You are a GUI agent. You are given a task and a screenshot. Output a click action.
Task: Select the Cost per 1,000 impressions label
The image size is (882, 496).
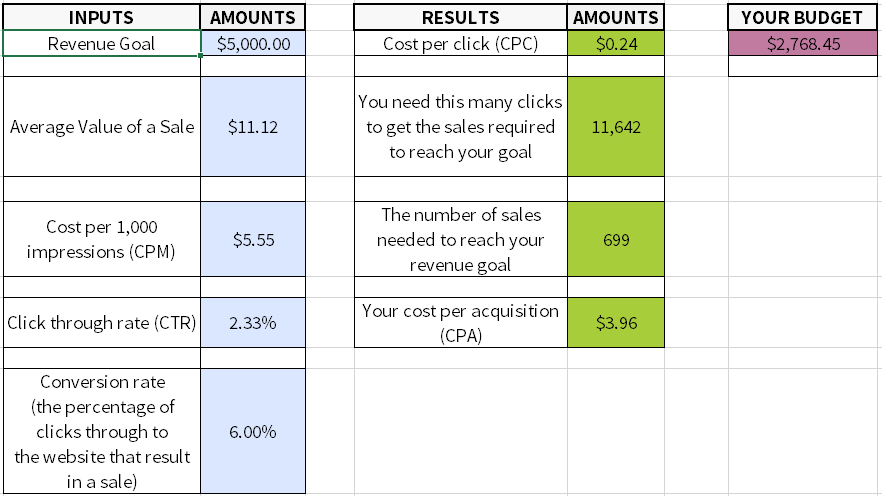[x=102, y=239]
